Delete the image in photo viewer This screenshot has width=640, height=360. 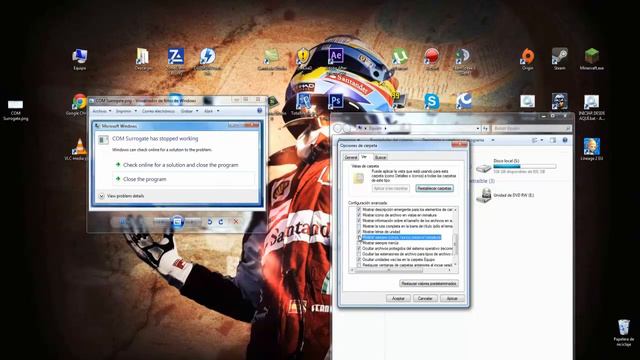tap(236, 222)
